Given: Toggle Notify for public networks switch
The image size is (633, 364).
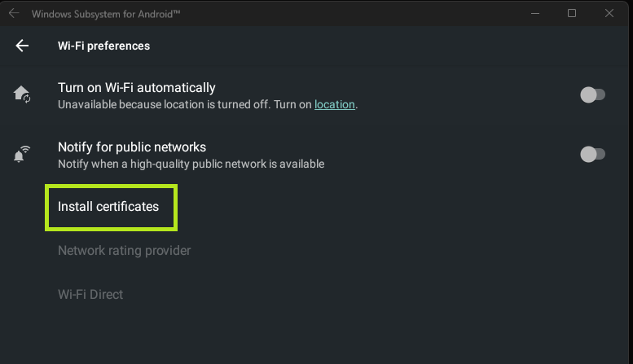Looking at the screenshot, I should (x=592, y=155).
